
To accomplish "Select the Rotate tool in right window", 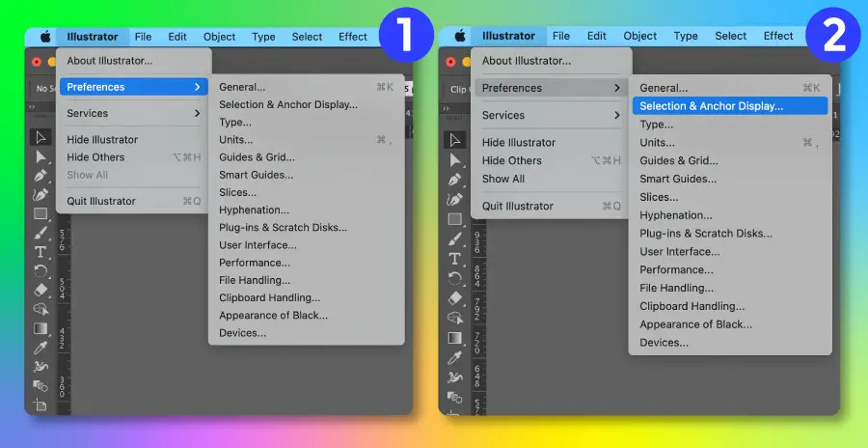I will tap(455, 278).
